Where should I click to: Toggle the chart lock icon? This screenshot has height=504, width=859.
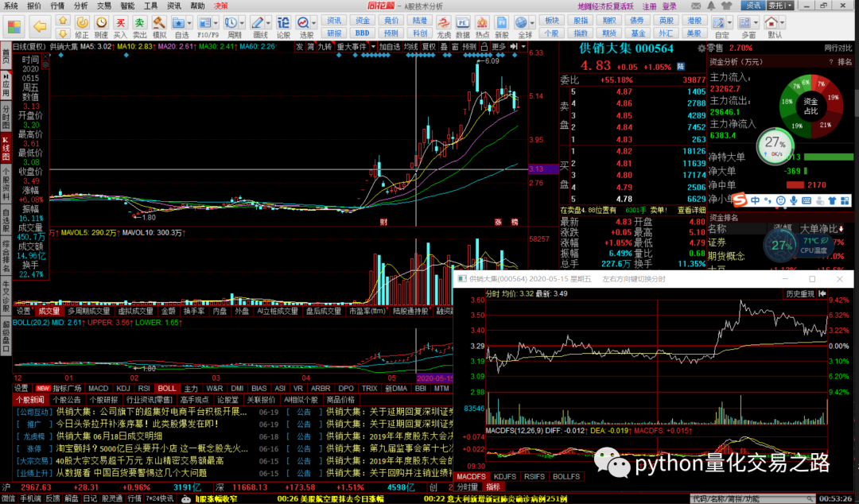pos(484,47)
